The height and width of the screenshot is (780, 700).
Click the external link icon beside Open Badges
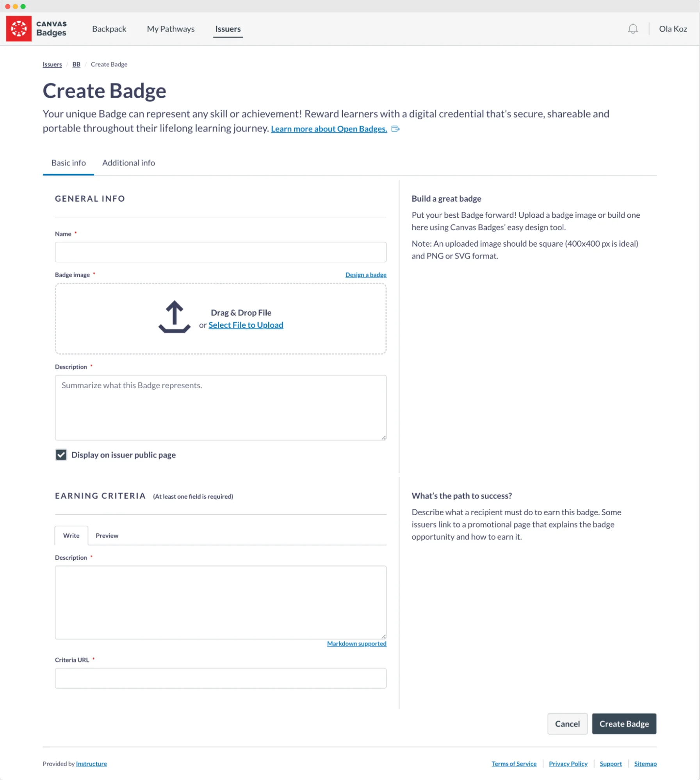pos(396,129)
